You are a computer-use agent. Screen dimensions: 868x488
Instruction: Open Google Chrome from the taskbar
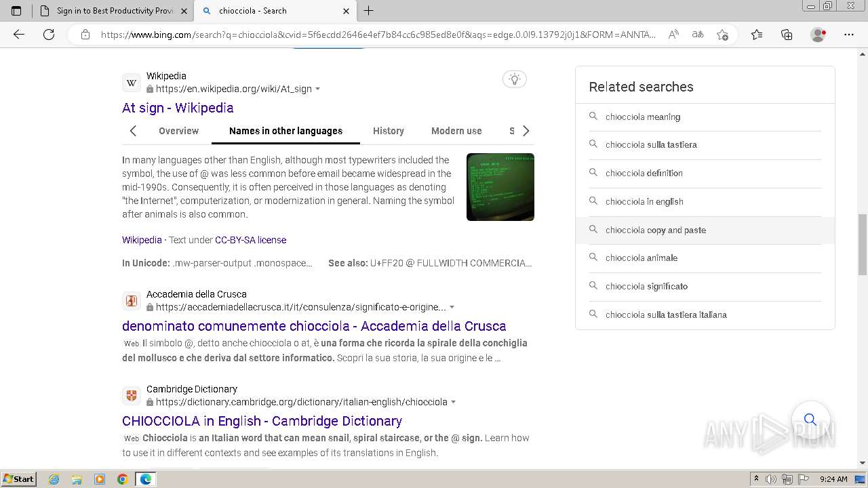pyautogui.click(x=122, y=479)
